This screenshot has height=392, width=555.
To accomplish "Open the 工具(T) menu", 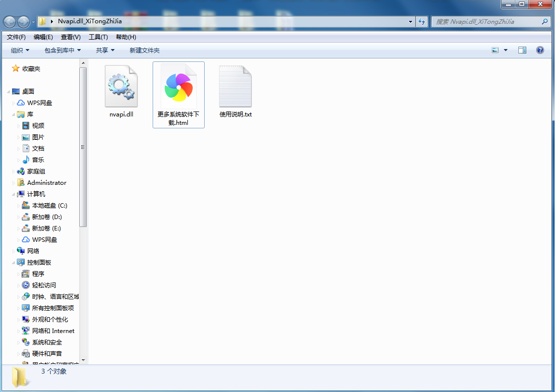I will 98,37.
